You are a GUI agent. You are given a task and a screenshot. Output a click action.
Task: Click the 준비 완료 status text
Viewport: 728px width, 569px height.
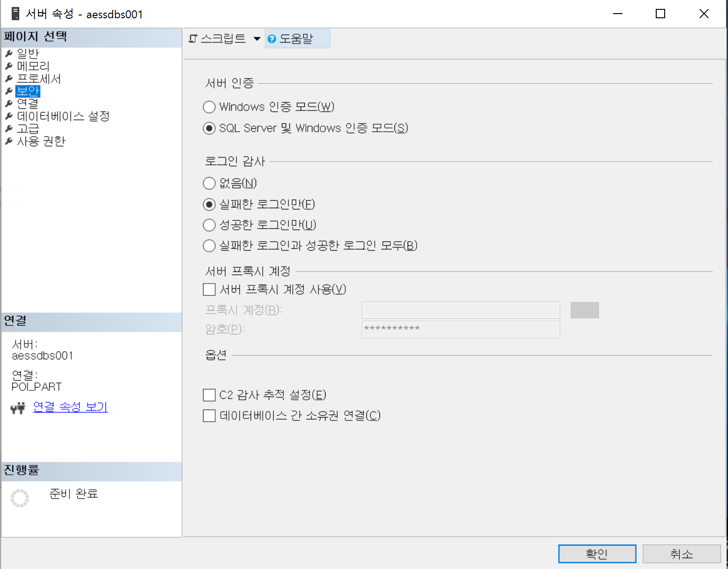coord(74,494)
